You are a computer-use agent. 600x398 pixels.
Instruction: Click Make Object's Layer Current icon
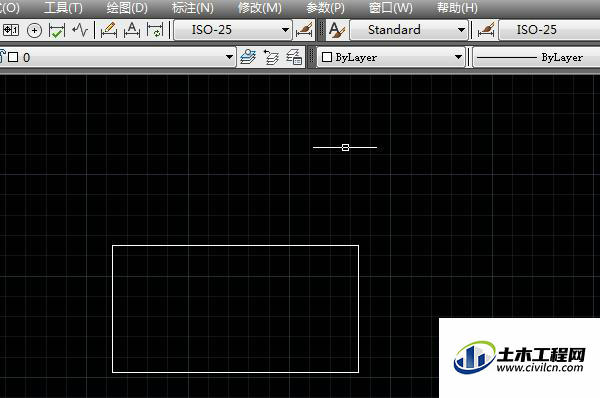click(x=248, y=57)
